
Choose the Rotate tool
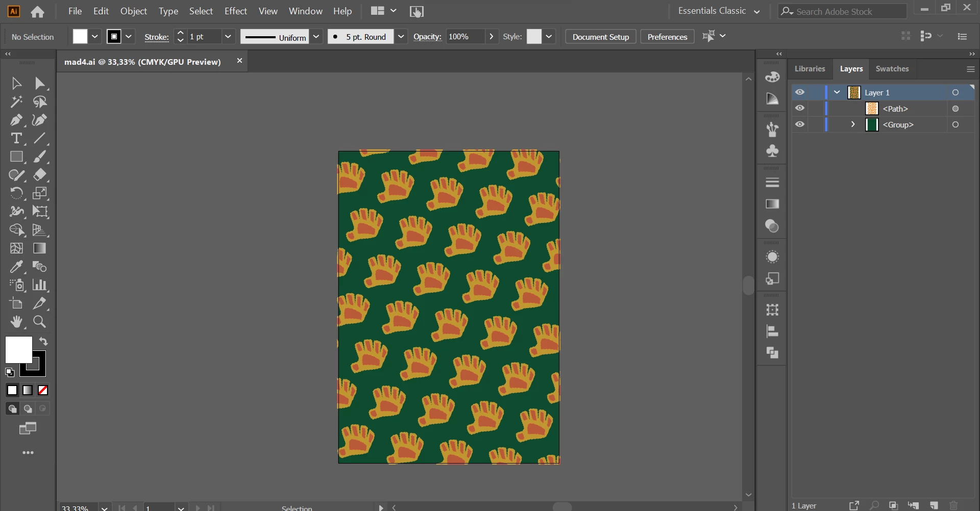[16, 193]
